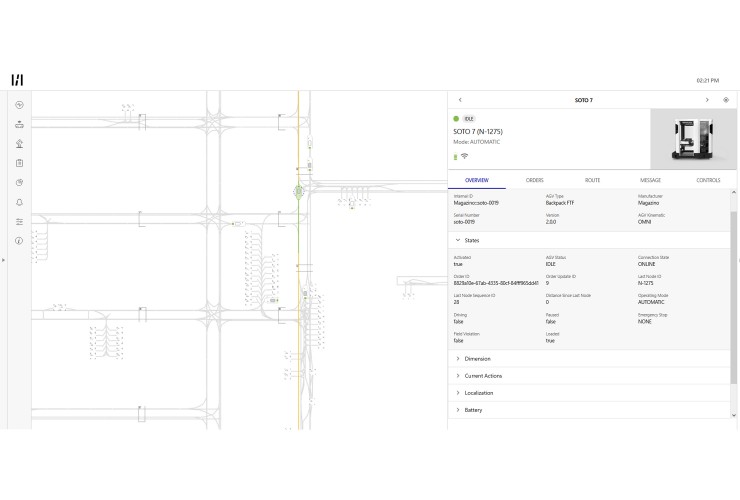Click scrollbar up arrow in detail panel
The width and height of the screenshot is (740, 500).
[733, 193]
